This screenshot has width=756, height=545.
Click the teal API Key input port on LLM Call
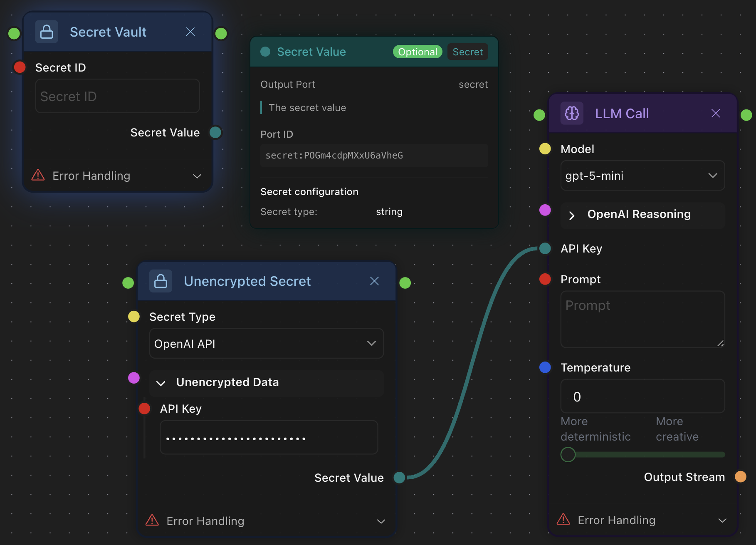click(545, 248)
